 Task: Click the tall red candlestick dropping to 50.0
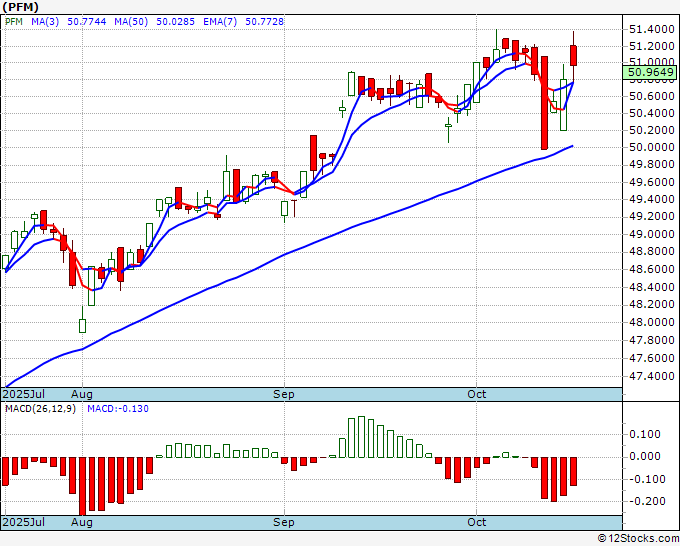click(544, 103)
